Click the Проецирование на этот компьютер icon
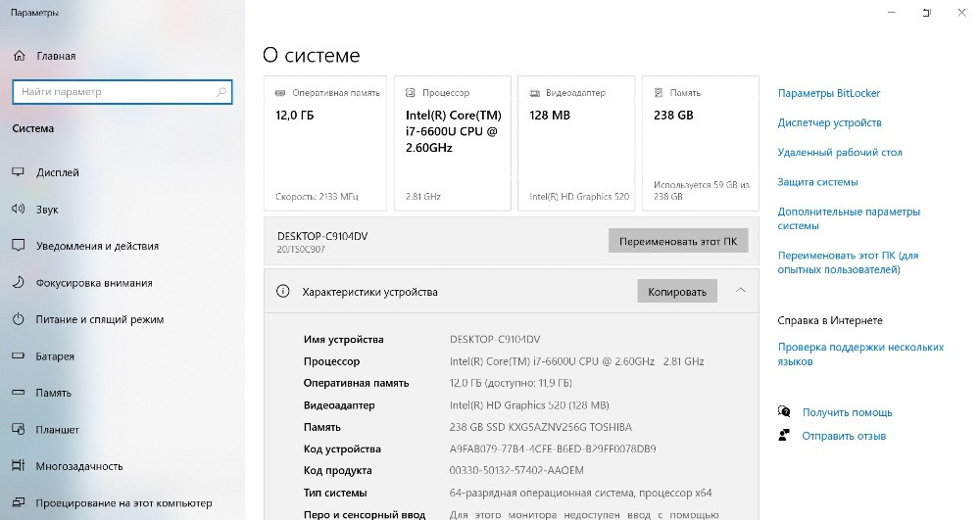The width and height of the screenshot is (980, 520). click(18, 502)
